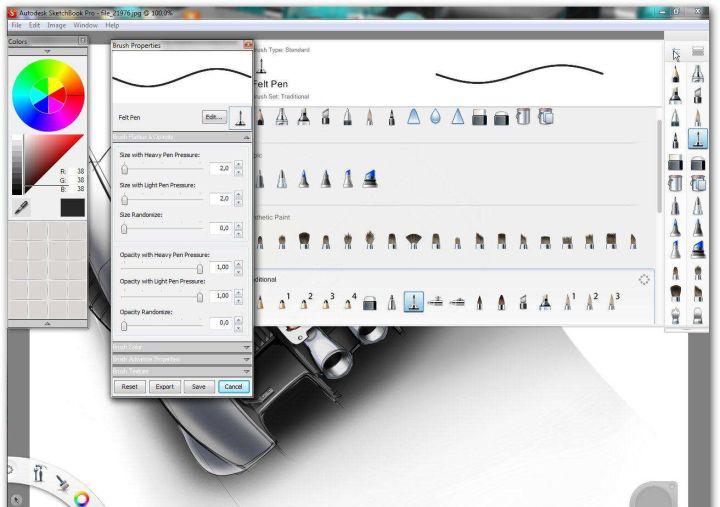Click Size with Light Pen Pressure value field
The height and width of the screenshot is (507, 720).
[221, 198]
